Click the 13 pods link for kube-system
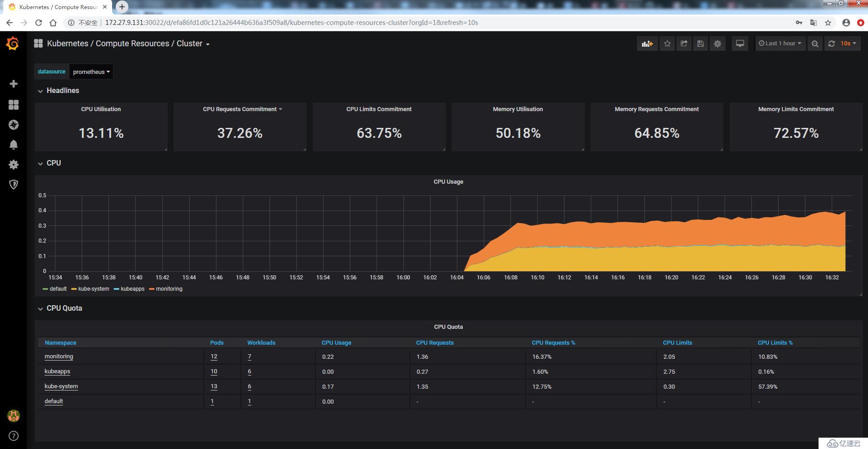Image resolution: width=868 pixels, height=449 pixels. [214, 387]
